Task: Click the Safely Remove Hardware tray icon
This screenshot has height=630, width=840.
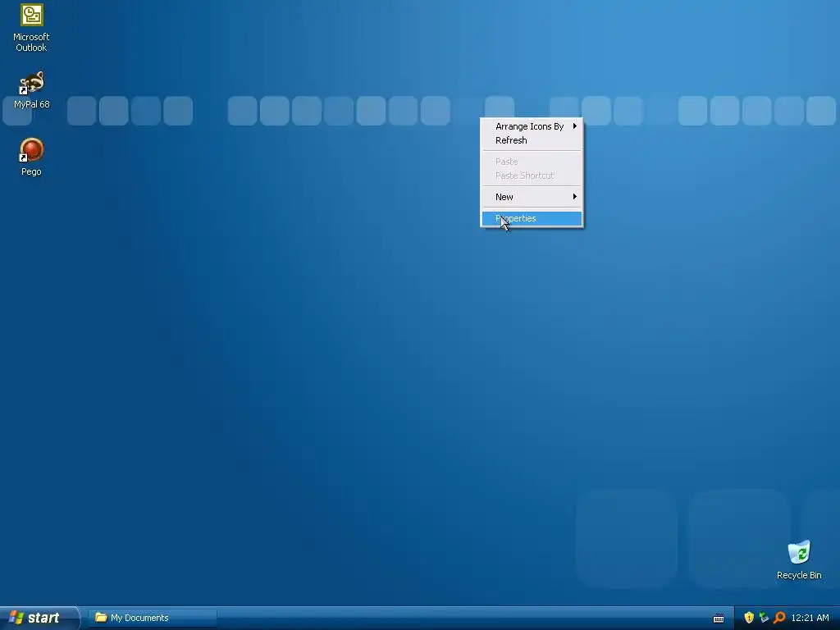Action: click(x=764, y=618)
